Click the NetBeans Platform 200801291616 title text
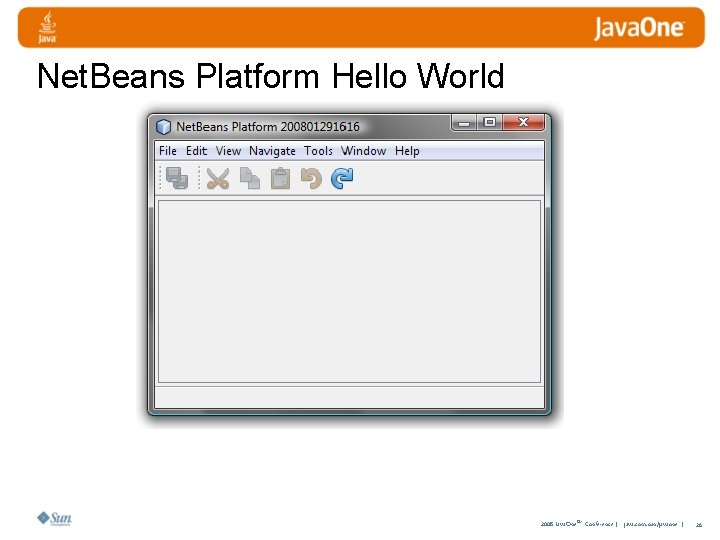Screen dimensions: 720x540 click(x=268, y=127)
